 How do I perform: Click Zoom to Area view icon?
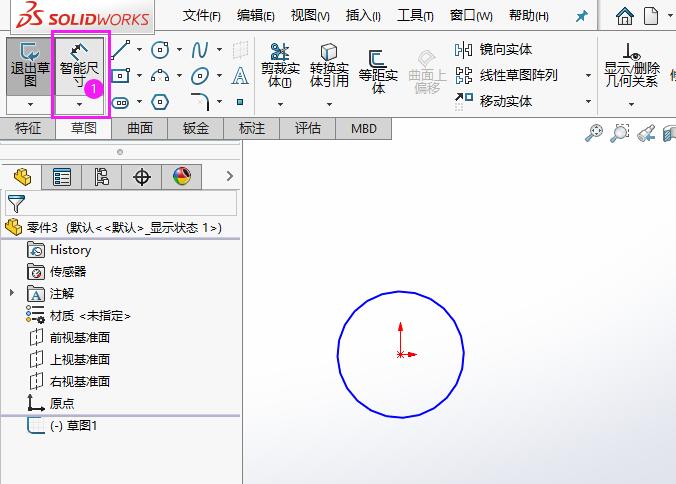pos(620,133)
